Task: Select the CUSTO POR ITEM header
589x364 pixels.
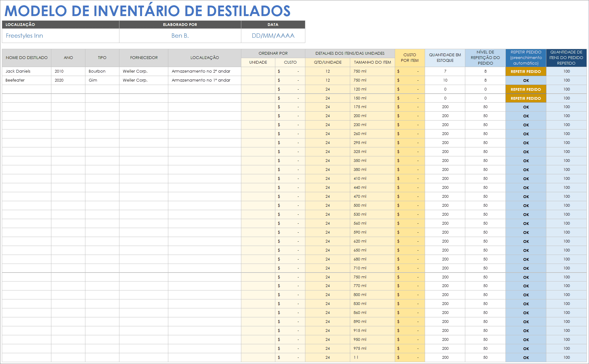Action: pyautogui.click(x=410, y=58)
